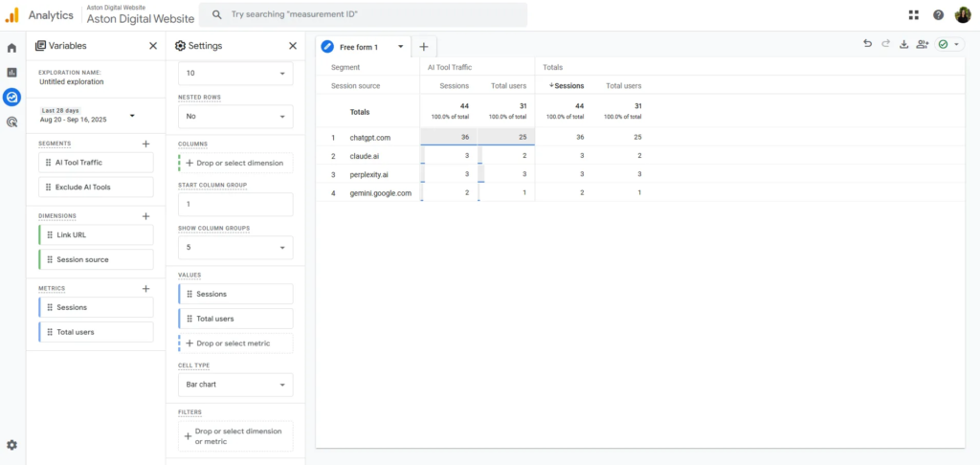Sort by Sessions under Totals column
The width and height of the screenshot is (980, 465).
[x=567, y=85]
